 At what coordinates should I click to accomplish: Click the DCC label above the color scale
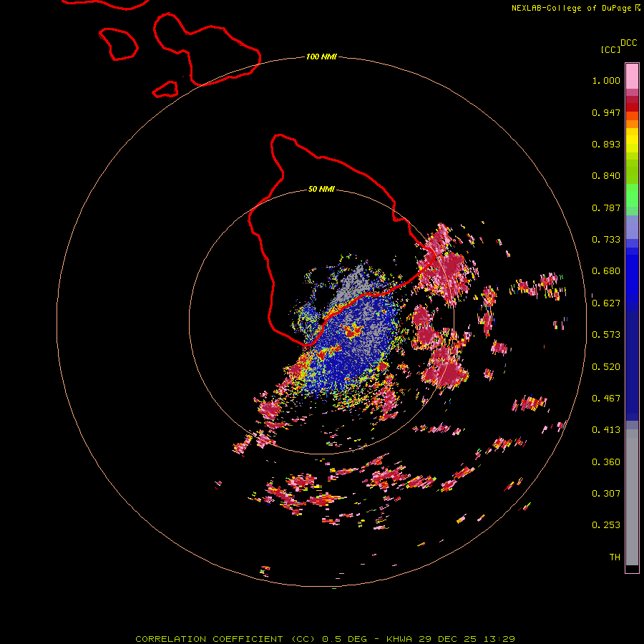629,43
